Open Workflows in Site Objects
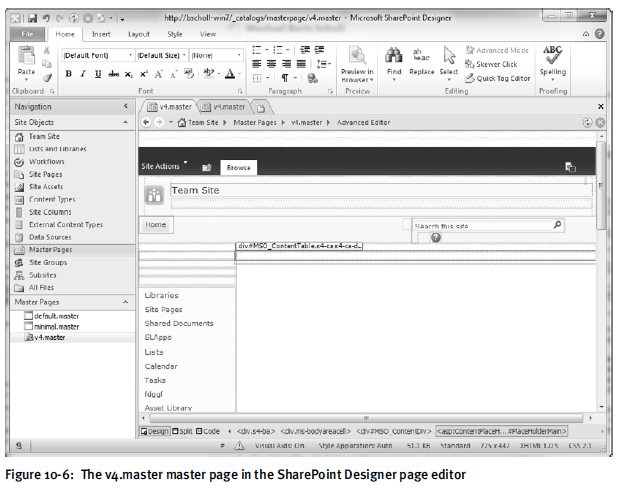 [x=47, y=161]
